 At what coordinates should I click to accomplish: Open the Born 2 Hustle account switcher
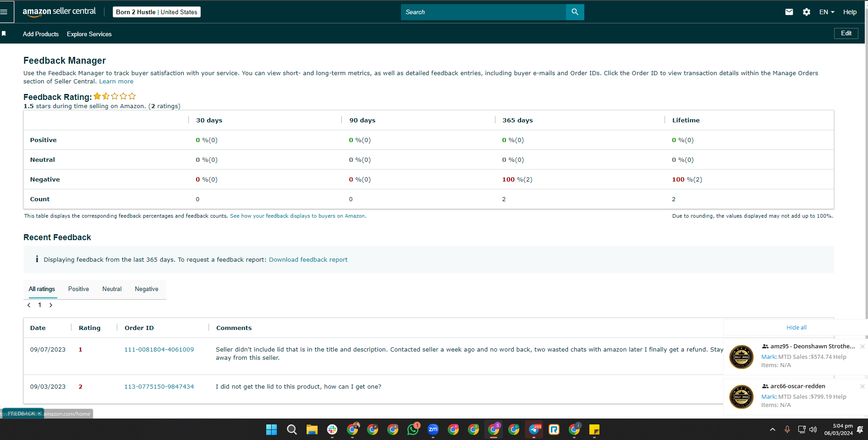157,12
